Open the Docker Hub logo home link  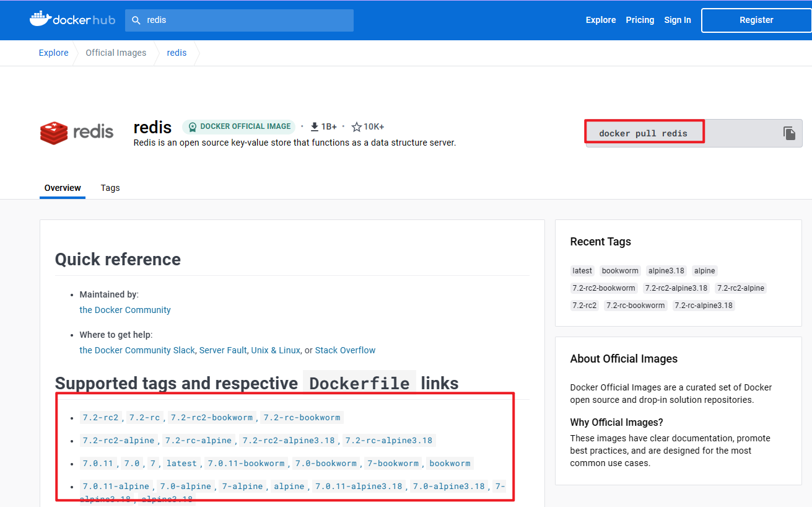[72, 19]
